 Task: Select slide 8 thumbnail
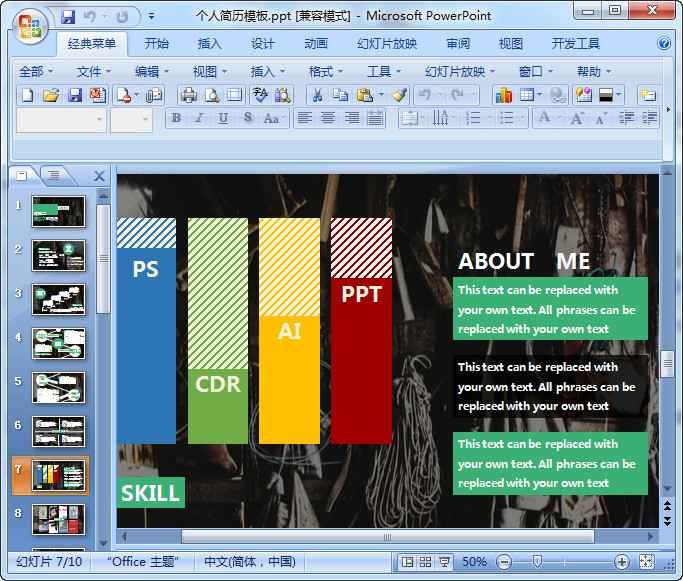[x=58, y=519]
